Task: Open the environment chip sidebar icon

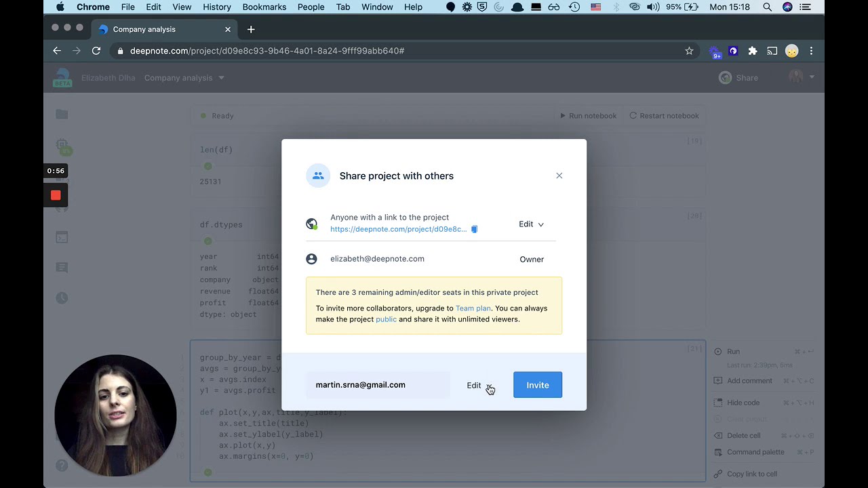Action: tap(62, 147)
